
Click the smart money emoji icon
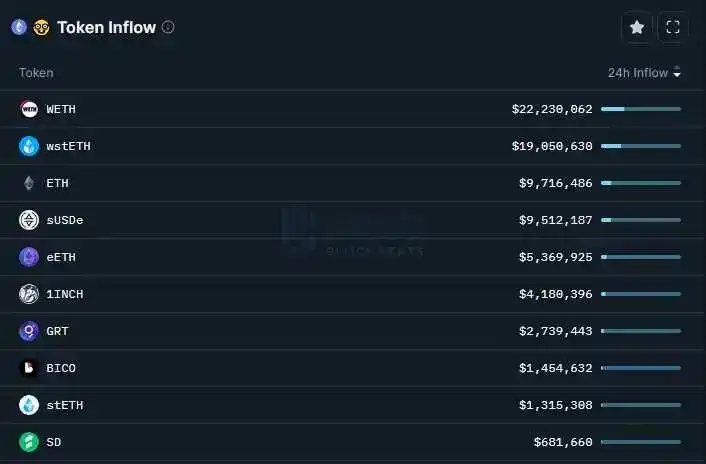coord(41,27)
